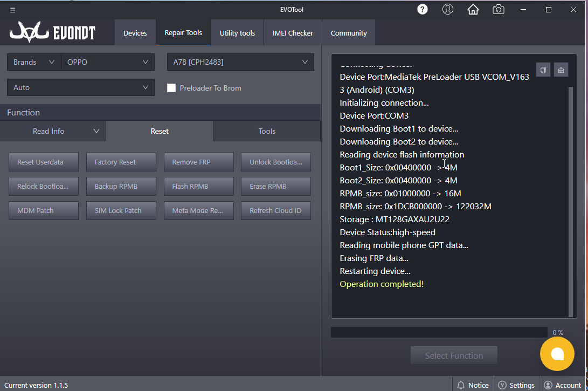Image resolution: width=588 pixels, height=391 pixels.
Task: Click the Select Function button
Action: (454, 355)
